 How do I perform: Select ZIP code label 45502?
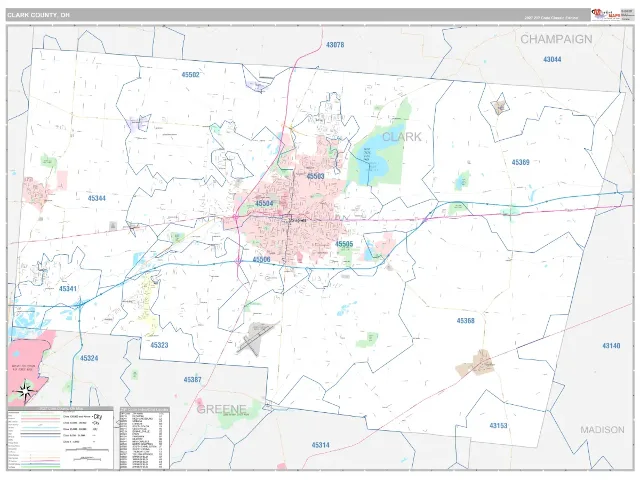(190, 75)
